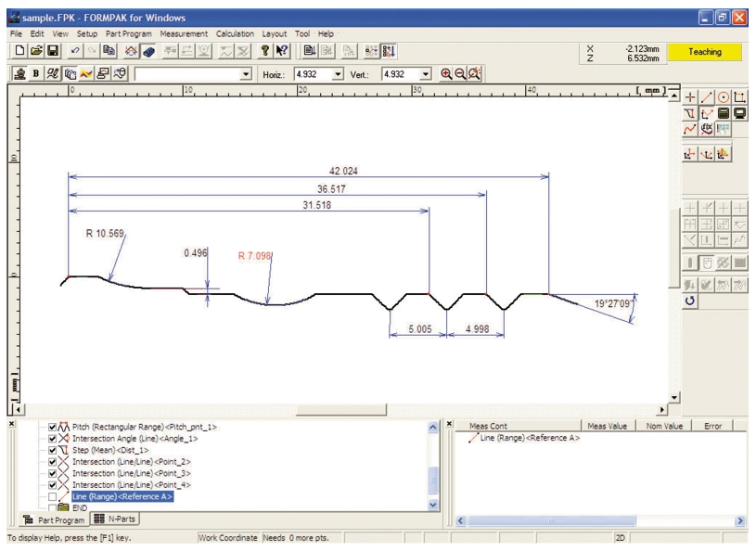Click the yellow Teaching mode button
This screenshot has width=756, height=551.
(704, 52)
